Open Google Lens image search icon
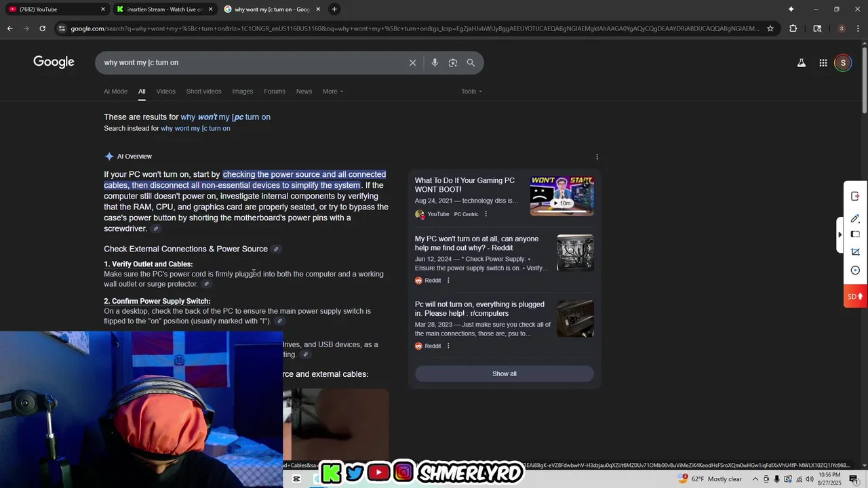 453,63
